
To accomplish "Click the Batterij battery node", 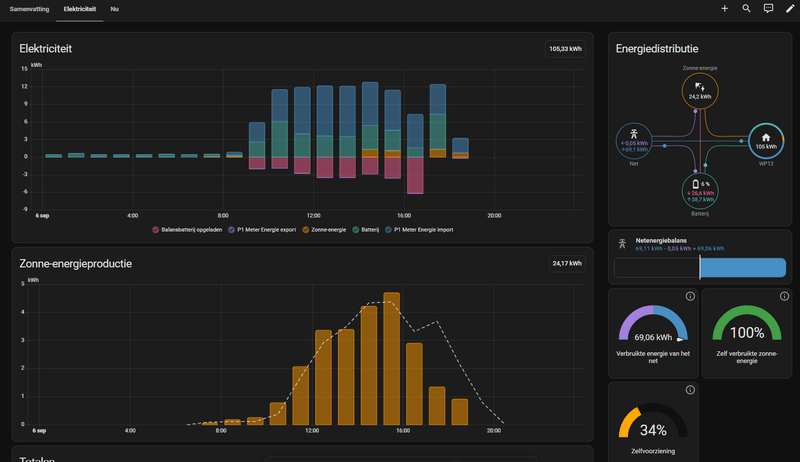I will (x=699, y=191).
